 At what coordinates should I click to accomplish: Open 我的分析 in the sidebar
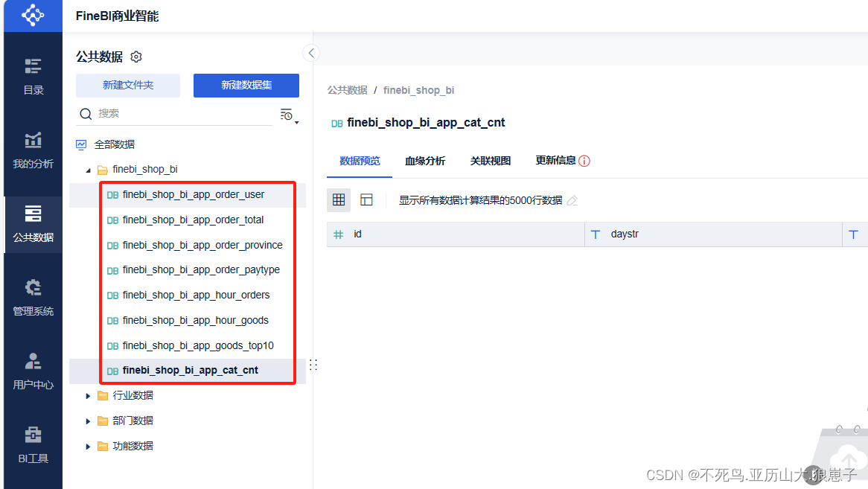pyautogui.click(x=33, y=150)
